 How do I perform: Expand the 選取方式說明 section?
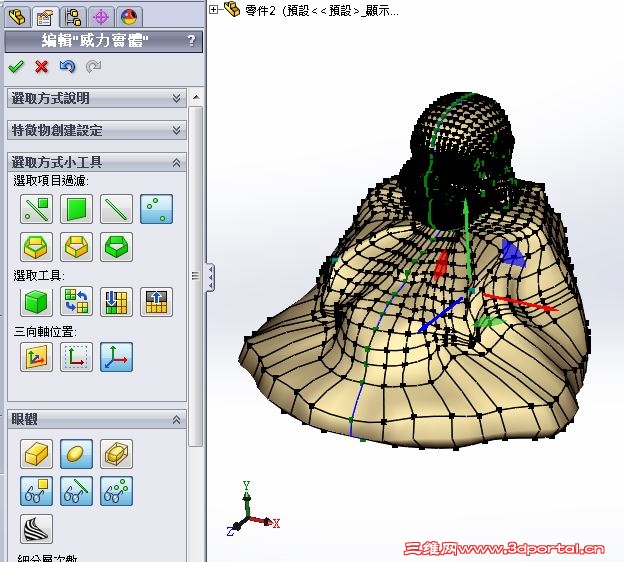tap(176, 98)
